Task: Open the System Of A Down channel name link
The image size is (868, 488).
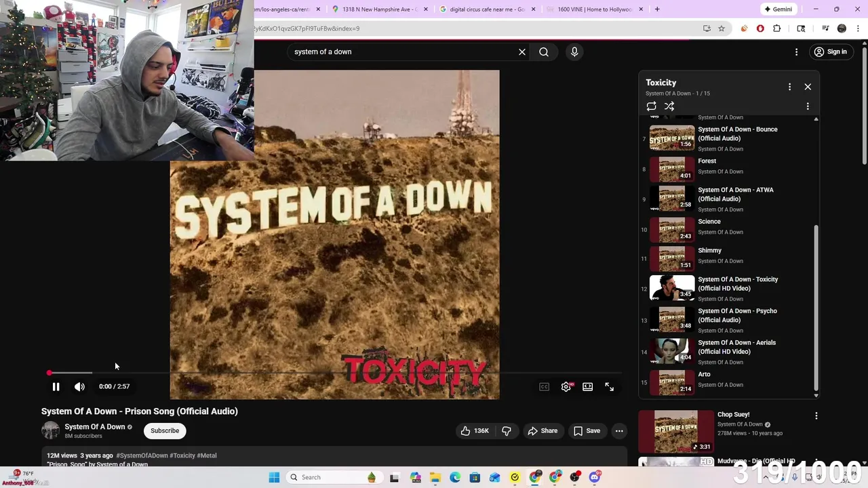Action: pyautogui.click(x=95, y=426)
